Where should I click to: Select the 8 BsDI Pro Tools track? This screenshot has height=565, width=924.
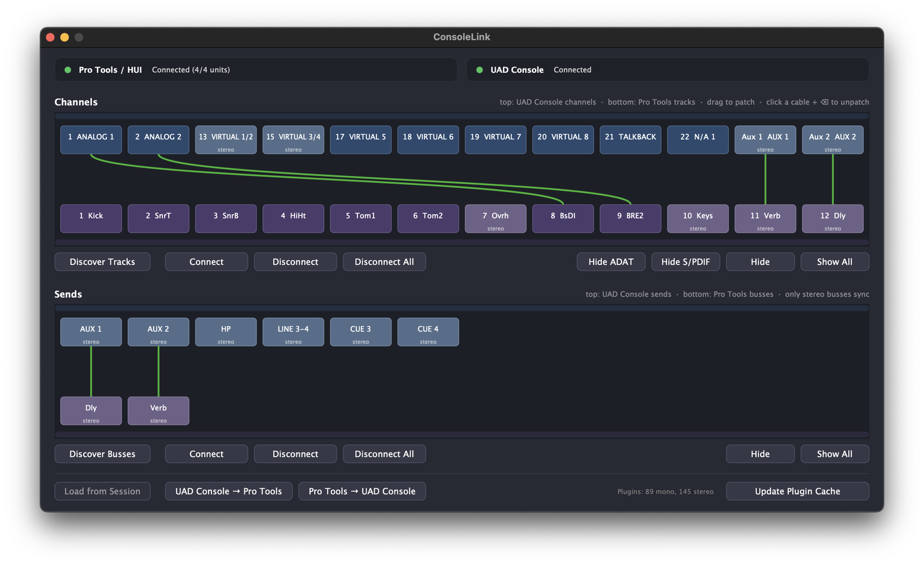563,219
